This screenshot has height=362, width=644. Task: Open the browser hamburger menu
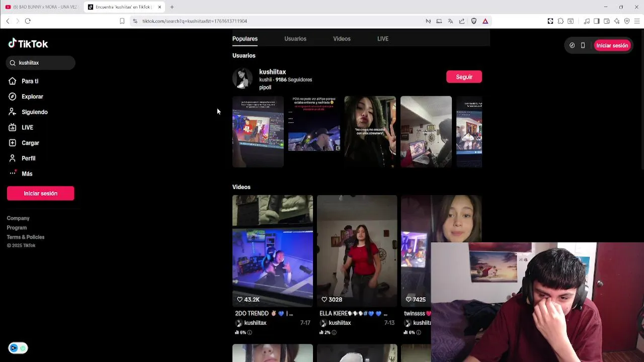(x=637, y=21)
